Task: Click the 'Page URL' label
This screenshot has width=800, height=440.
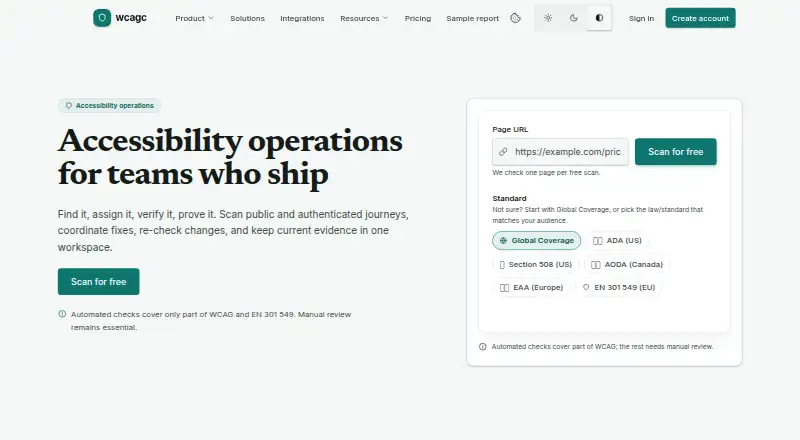Action: point(510,129)
